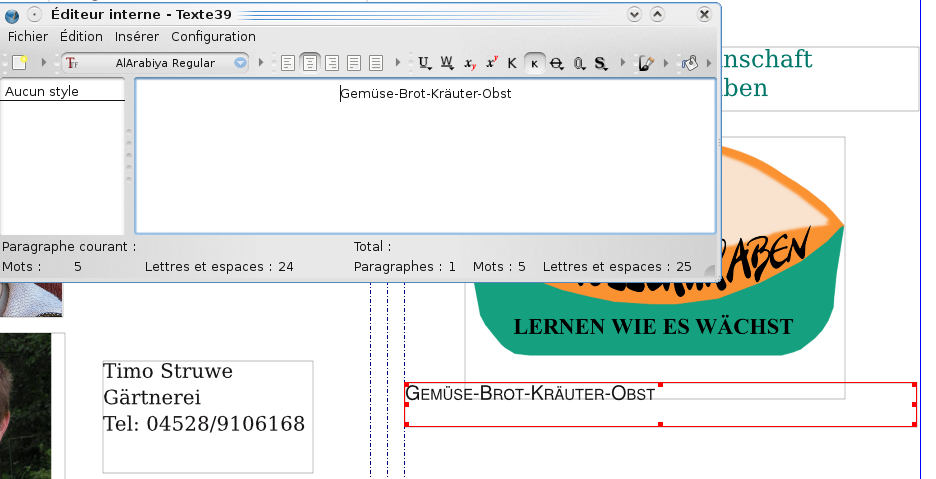Expand toolbar handle before the alignment buttons
This screenshot has height=479, width=936.
coord(263,63)
